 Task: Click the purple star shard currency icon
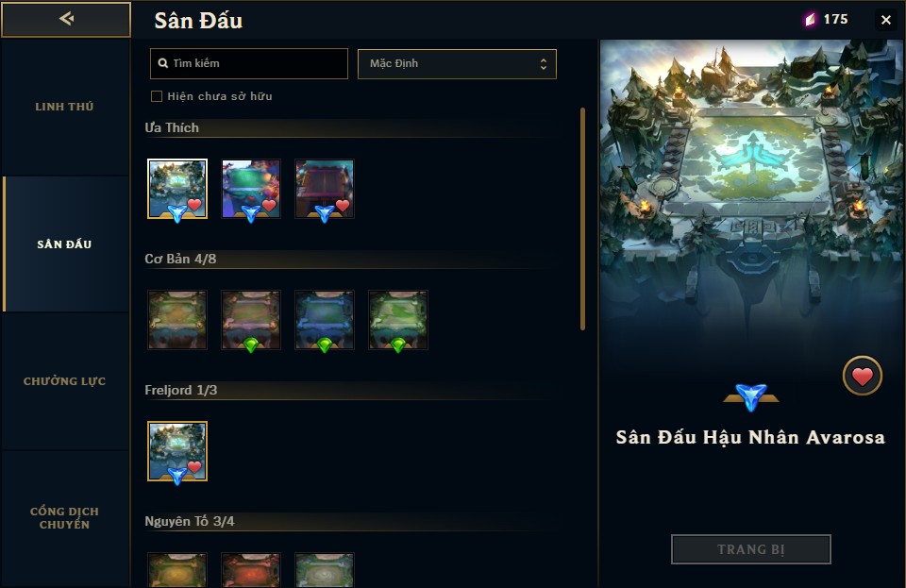[811, 20]
